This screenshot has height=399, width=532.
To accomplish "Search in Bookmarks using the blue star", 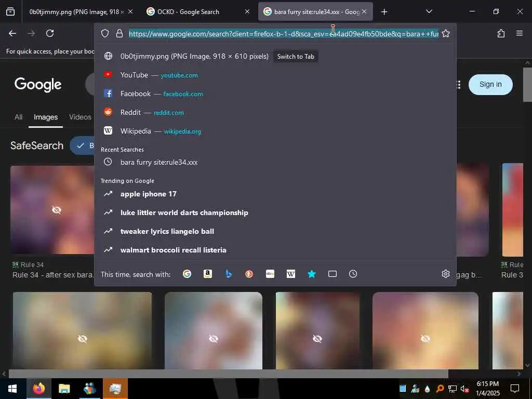I will [312, 274].
